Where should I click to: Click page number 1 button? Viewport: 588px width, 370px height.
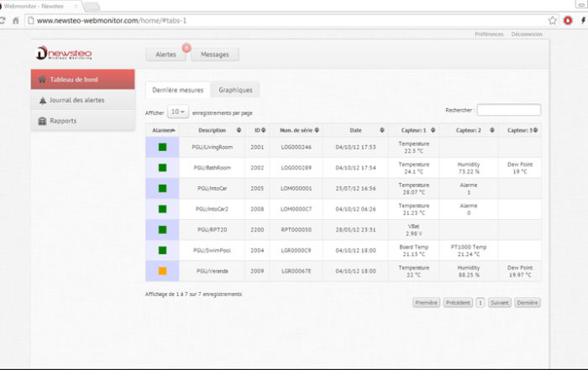tap(480, 303)
